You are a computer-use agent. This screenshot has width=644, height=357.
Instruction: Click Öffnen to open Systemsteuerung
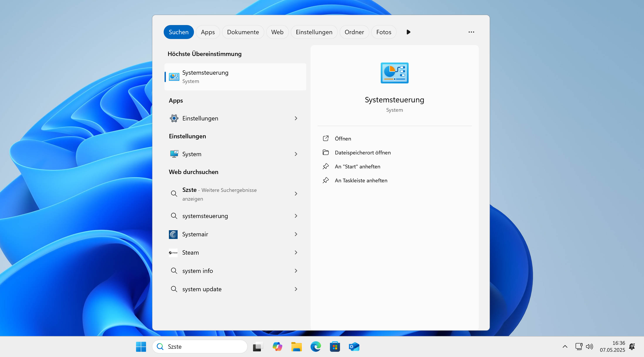(x=343, y=139)
